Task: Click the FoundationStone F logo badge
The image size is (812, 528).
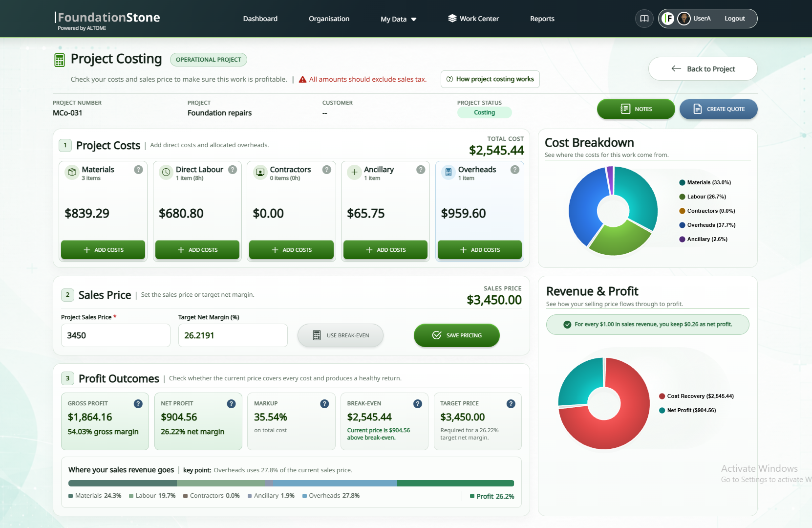Action: 668,19
